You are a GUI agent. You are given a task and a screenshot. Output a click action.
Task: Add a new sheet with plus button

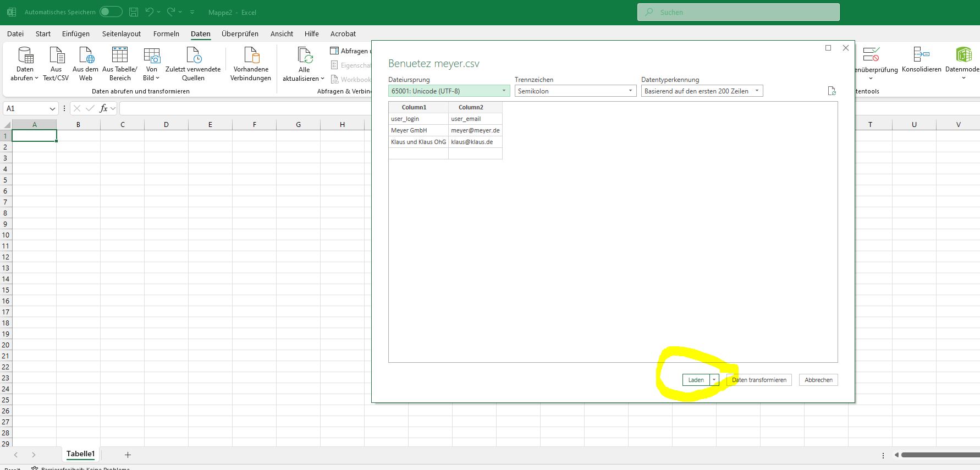click(x=128, y=455)
